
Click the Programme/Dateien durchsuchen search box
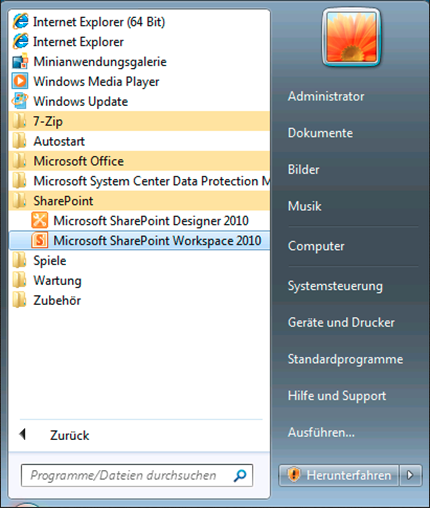137,475
